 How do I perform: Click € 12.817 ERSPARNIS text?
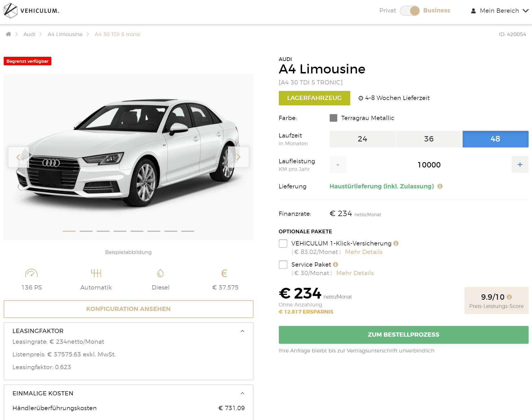click(x=306, y=312)
